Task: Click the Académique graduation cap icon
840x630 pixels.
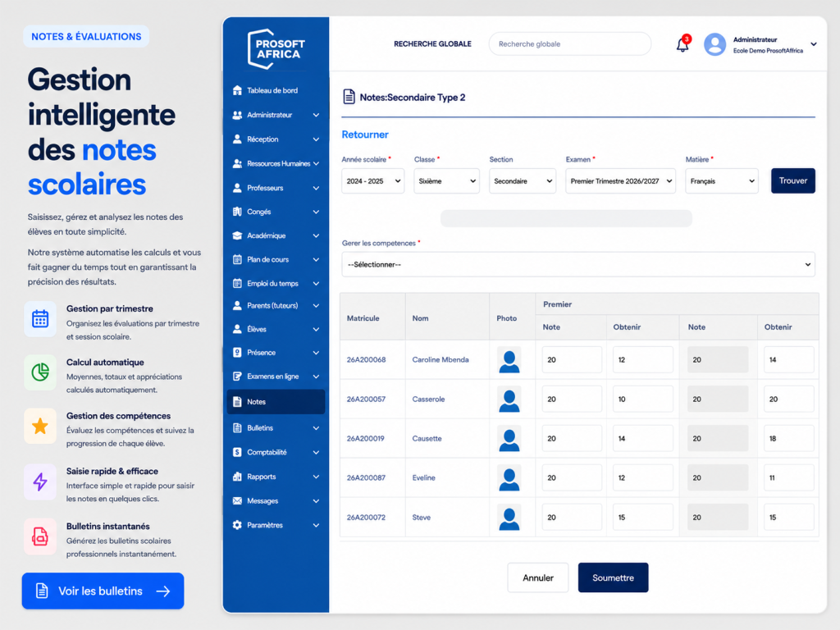Action: click(237, 235)
